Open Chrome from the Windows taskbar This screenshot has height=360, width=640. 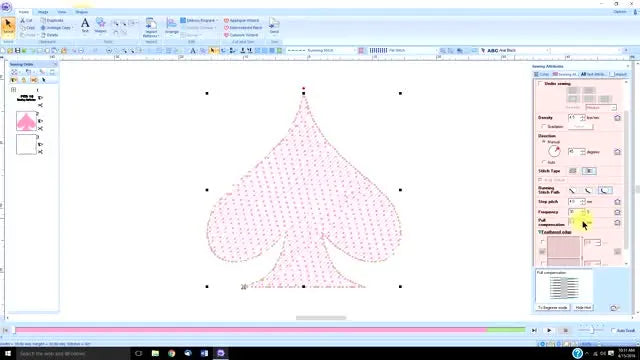click(x=171, y=353)
